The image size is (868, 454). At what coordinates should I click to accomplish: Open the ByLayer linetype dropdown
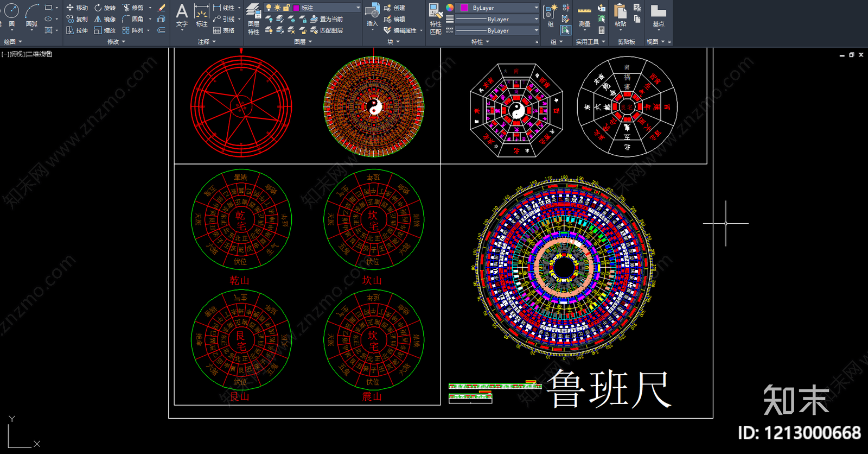pos(536,30)
